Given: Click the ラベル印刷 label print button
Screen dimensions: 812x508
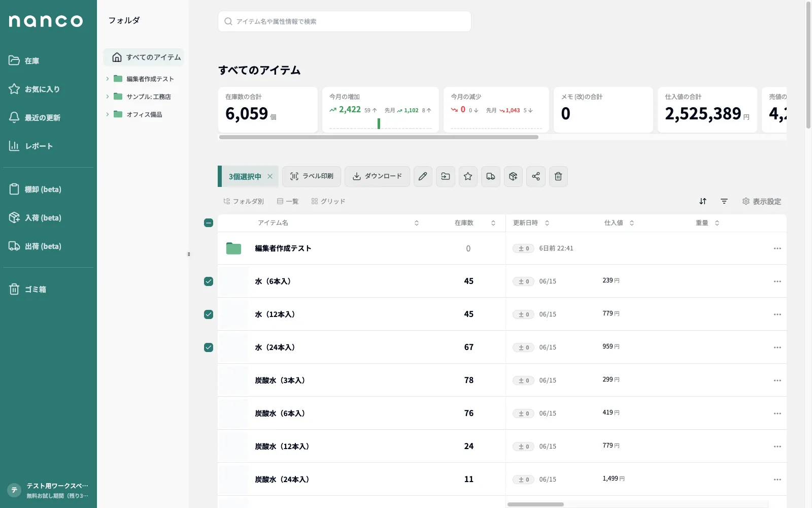Looking at the screenshot, I should (312, 176).
